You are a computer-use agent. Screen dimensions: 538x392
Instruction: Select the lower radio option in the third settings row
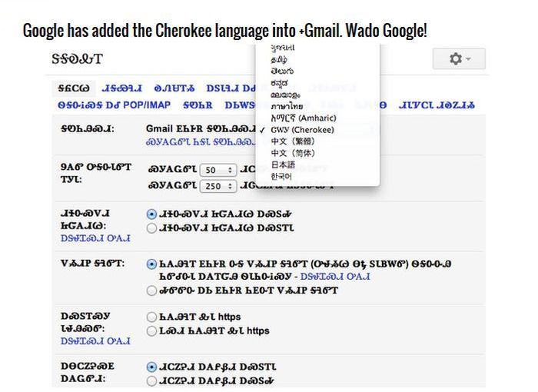pyautogui.click(x=151, y=228)
